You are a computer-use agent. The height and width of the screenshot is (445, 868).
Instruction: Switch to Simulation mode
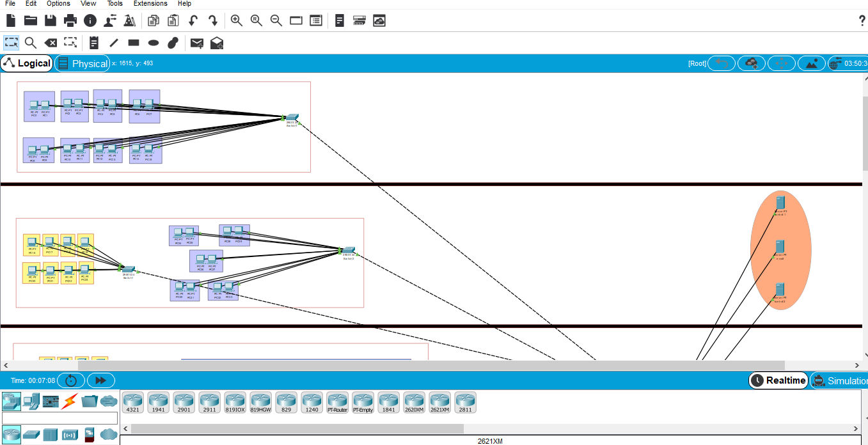pos(839,380)
